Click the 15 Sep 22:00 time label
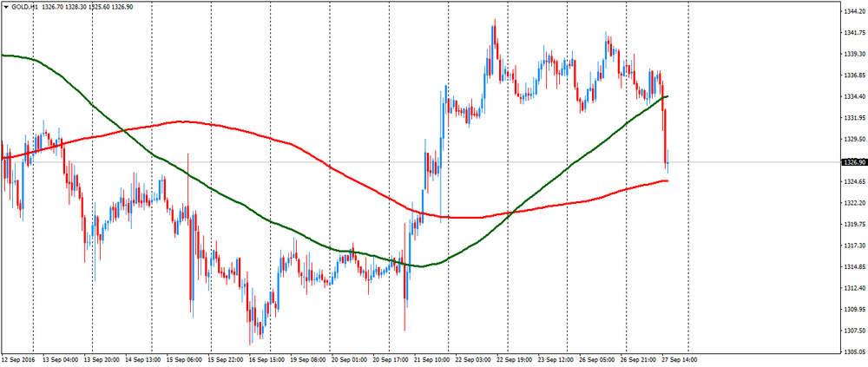Screen dimensions: 868x367 point(224,359)
